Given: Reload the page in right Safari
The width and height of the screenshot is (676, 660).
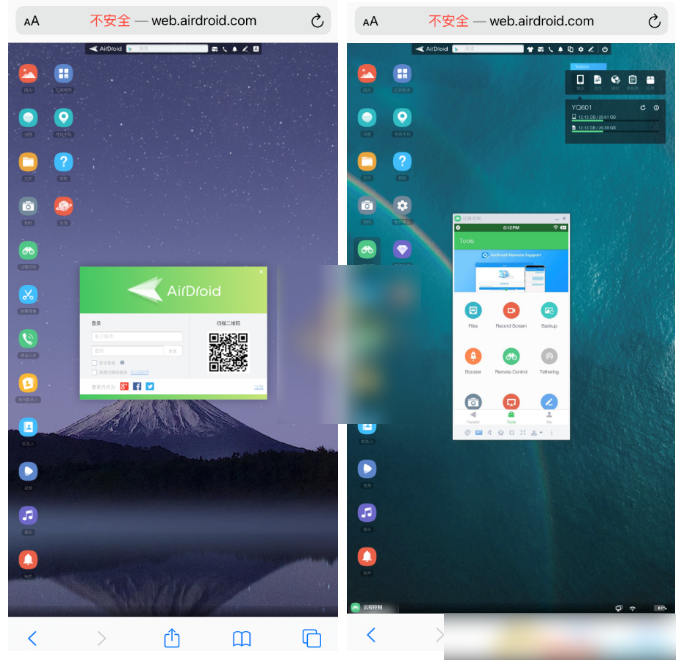Looking at the screenshot, I should click(x=654, y=21).
